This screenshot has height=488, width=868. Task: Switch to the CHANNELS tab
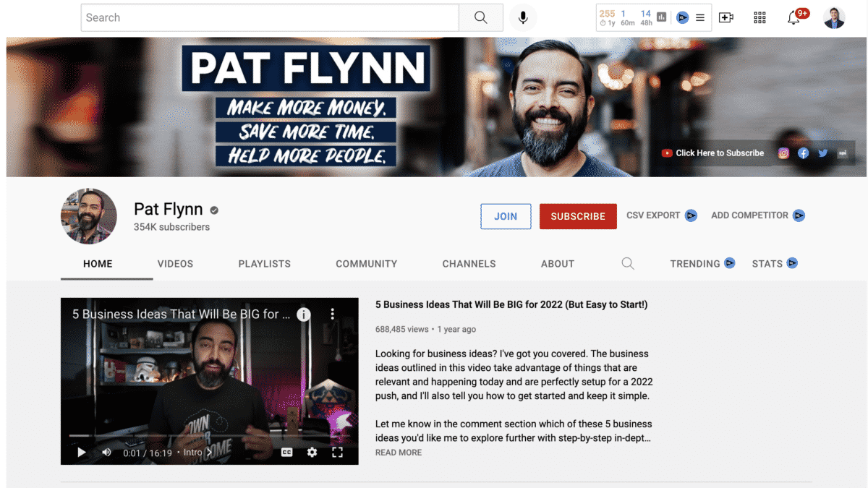click(x=469, y=264)
